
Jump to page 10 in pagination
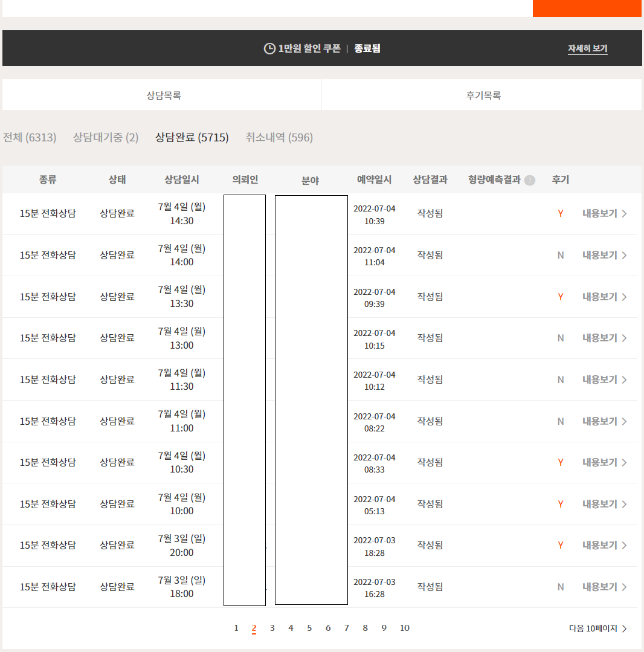click(x=404, y=628)
